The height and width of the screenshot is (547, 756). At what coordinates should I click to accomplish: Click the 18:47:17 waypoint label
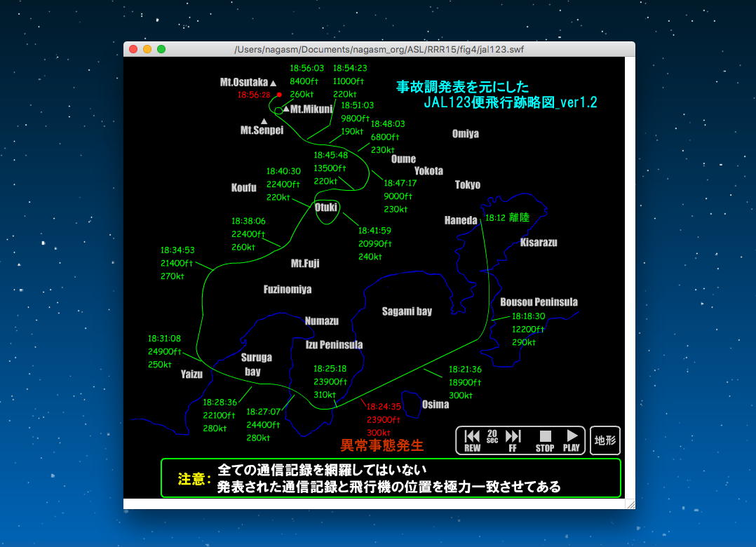pyautogui.click(x=400, y=183)
